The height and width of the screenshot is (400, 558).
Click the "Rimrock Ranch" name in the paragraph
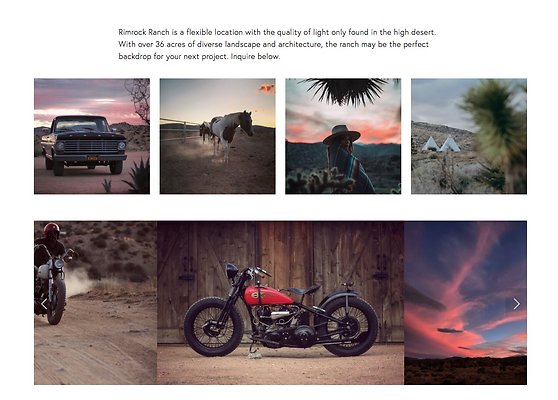point(144,32)
